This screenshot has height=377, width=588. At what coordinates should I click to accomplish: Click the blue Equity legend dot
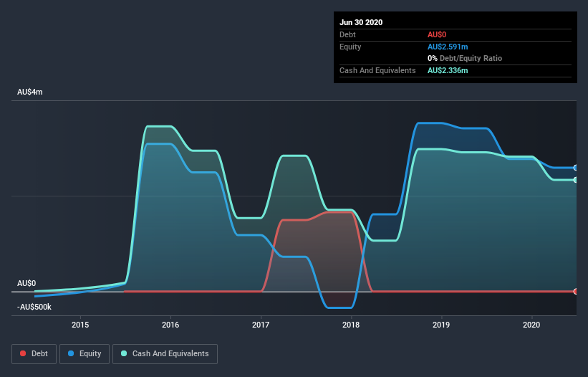click(x=71, y=353)
